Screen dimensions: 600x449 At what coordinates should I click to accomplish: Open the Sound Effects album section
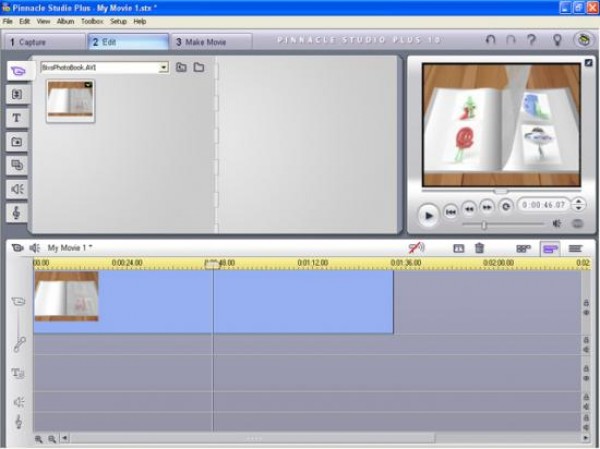pyautogui.click(x=17, y=189)
